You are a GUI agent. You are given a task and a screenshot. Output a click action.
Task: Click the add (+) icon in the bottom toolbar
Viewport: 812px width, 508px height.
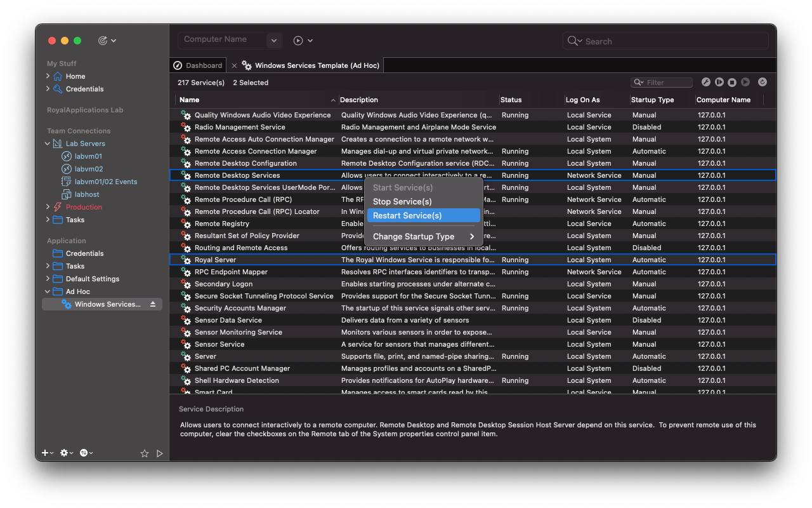point(44,453)
